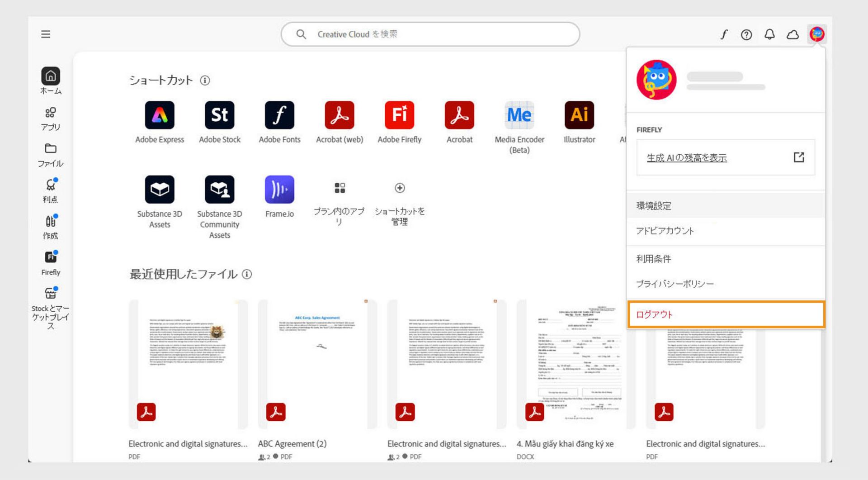Image resolution: width=868 pixels, height=480 pixels.
Task: Show info for the shortcuts heading
Action: 205,81
